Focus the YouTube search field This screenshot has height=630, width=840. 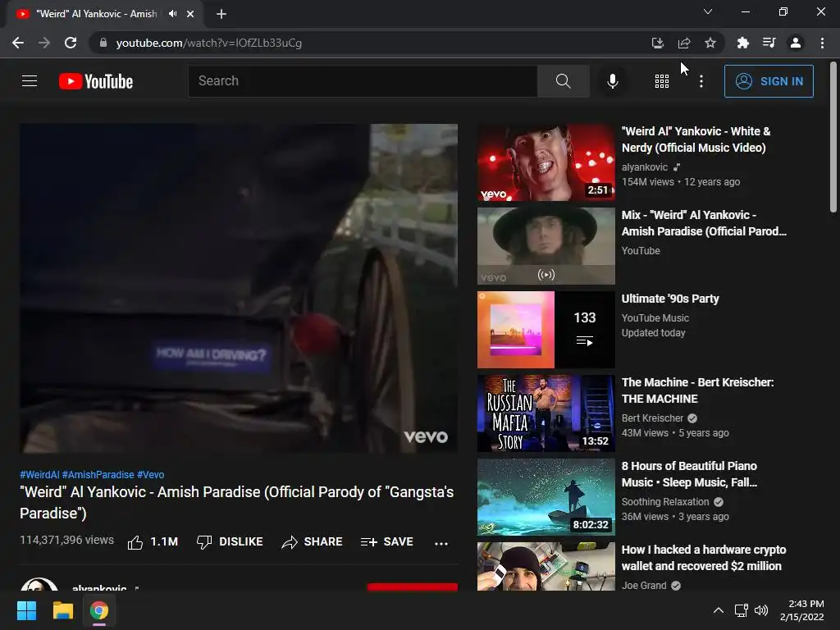[363, 81]
